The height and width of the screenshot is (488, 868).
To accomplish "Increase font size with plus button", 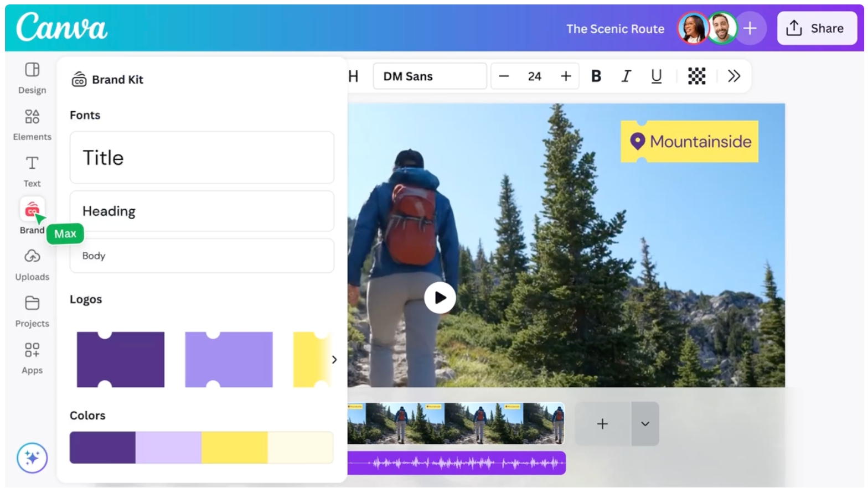I will pyautogui.click(x=566, y=76).
